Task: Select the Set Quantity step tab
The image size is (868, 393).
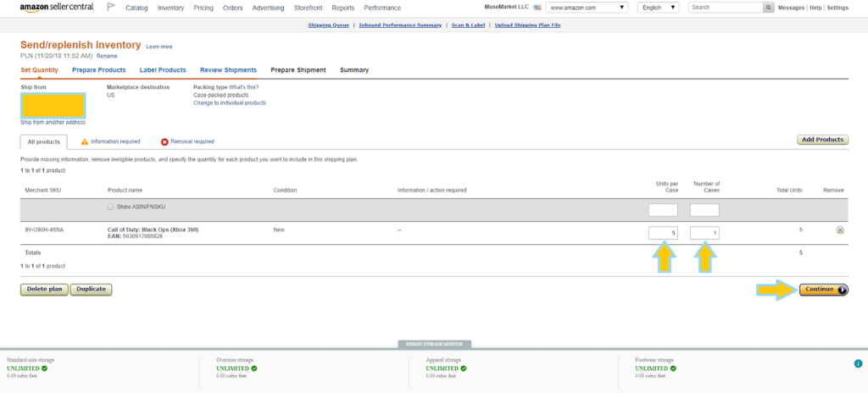Action: tap(39, 70)
